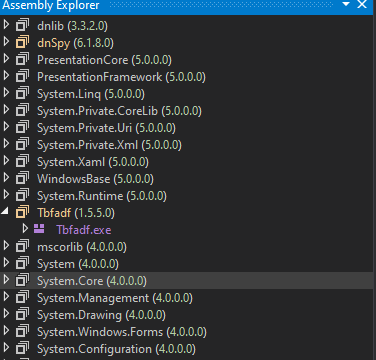
Task: Select the System.Drawing (4.0.0.0) row
Action: (x=186, y=315)
